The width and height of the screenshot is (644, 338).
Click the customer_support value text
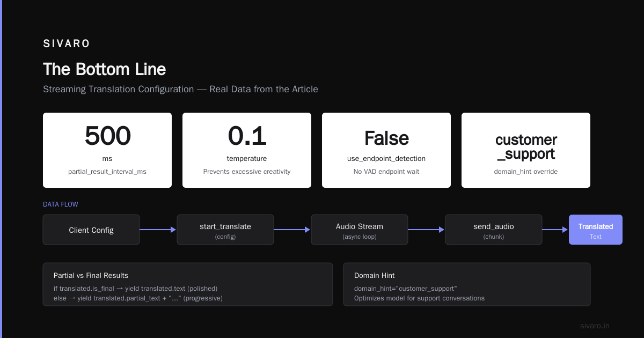click(x=526, y=147)
